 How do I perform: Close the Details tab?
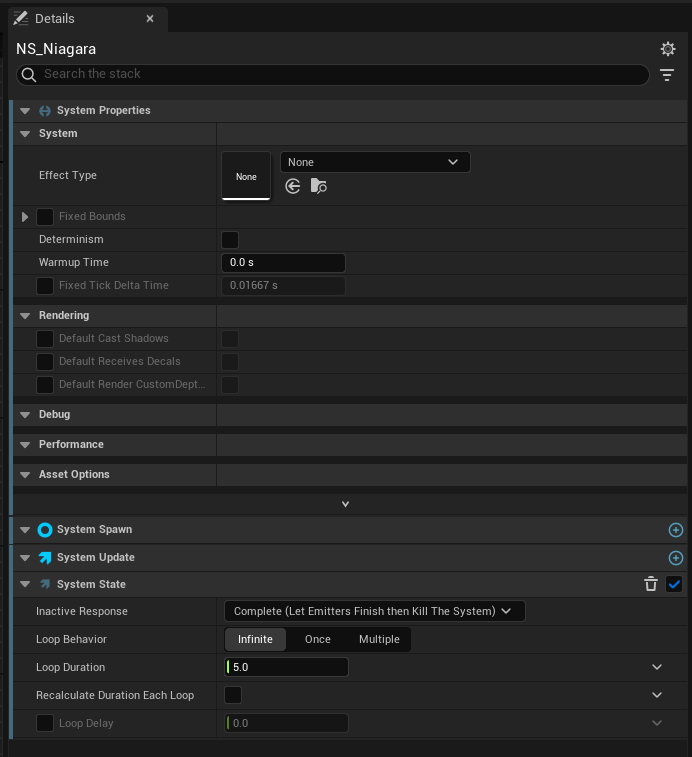tap(150, 19)
